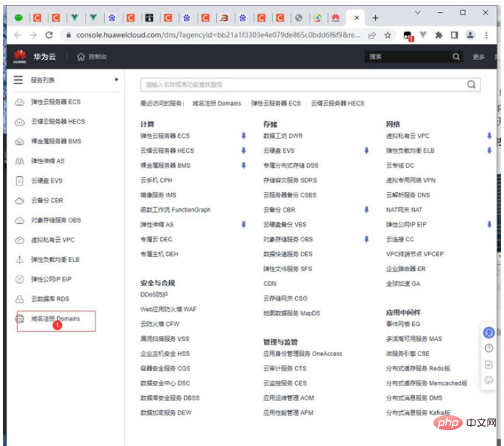504x446 pixels.
Task: Click the RDS sidebar icon
Action: click(x=20, y=299)
